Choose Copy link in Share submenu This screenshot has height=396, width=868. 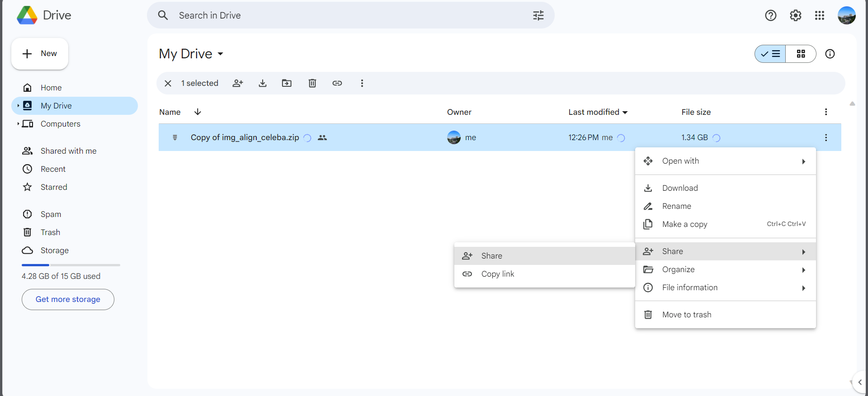click(498, 274)
